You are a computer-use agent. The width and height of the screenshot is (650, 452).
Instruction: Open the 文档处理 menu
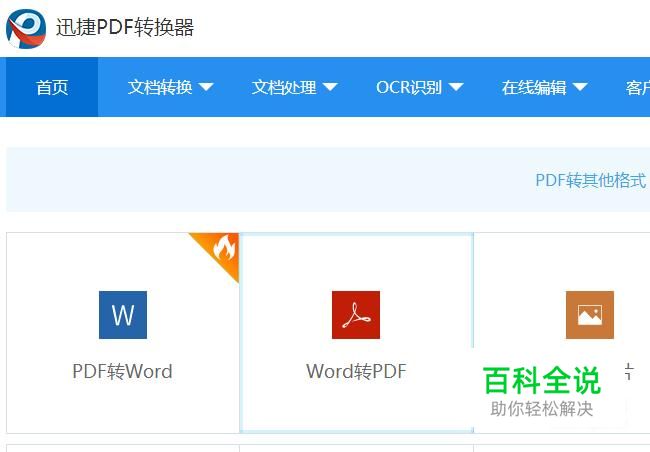click(295, 87)
